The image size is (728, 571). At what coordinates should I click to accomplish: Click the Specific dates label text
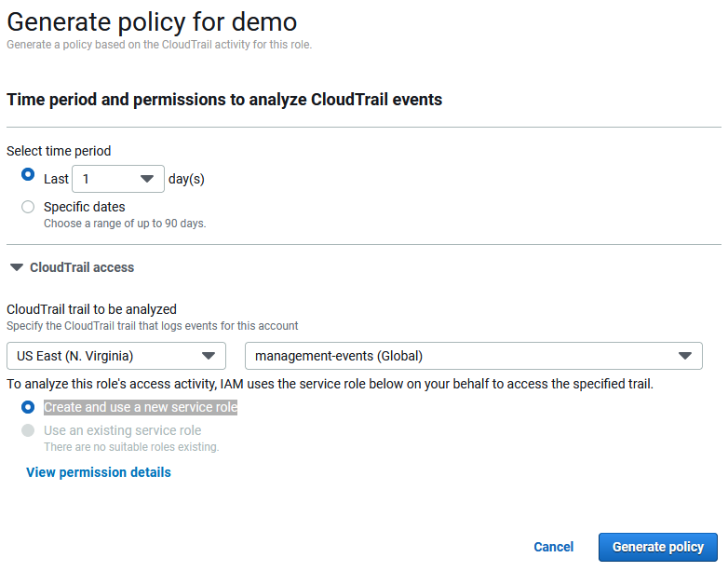[85, 207]
